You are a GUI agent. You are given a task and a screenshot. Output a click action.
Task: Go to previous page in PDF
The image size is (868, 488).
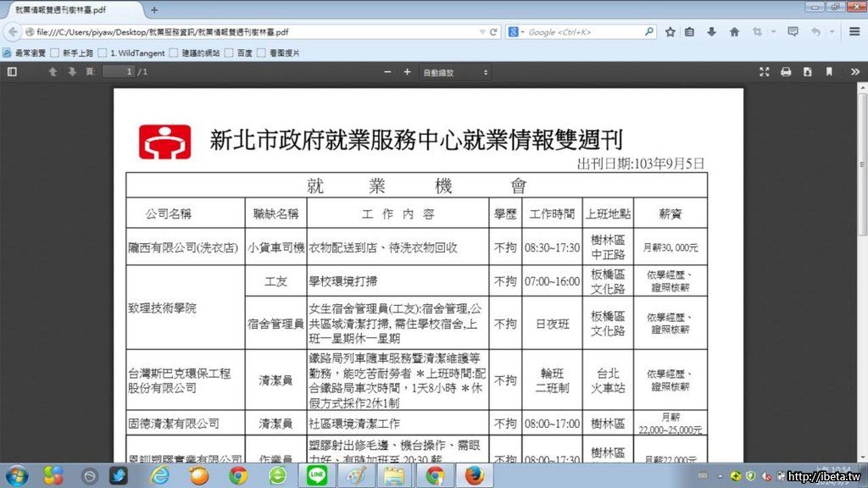(53, 72)
